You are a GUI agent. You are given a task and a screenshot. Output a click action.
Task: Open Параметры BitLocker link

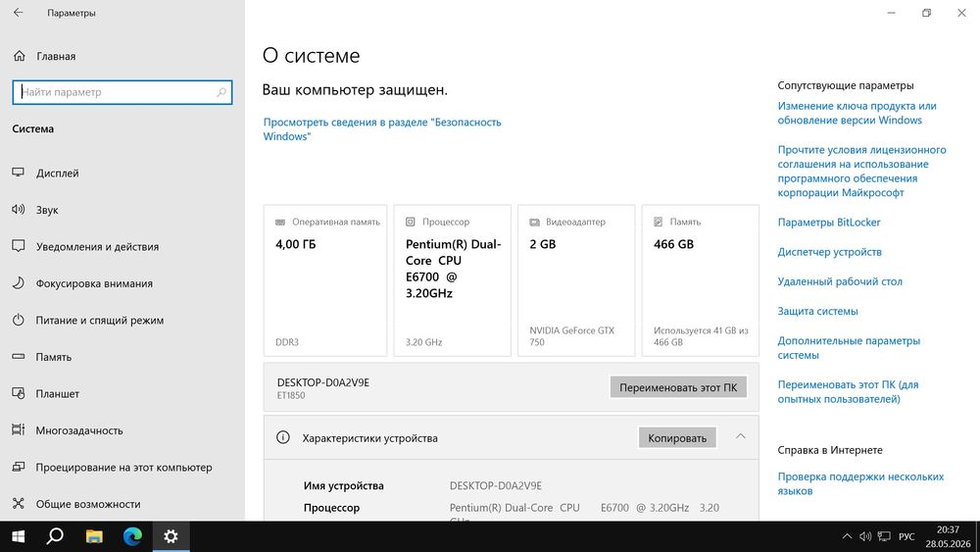pos(829,223)
